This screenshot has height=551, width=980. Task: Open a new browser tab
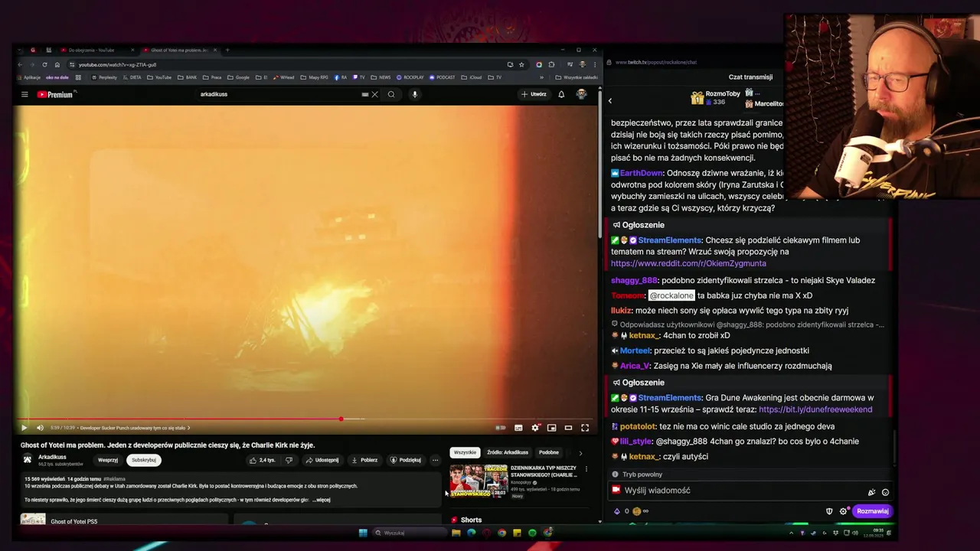pyautogui.click(x=227, y=50)
